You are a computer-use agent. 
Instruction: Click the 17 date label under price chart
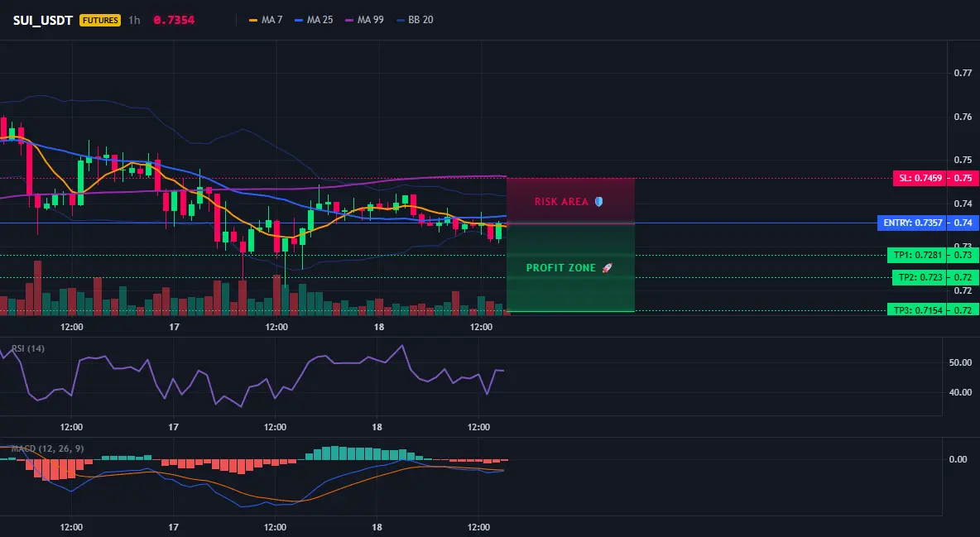pos(174,327)
